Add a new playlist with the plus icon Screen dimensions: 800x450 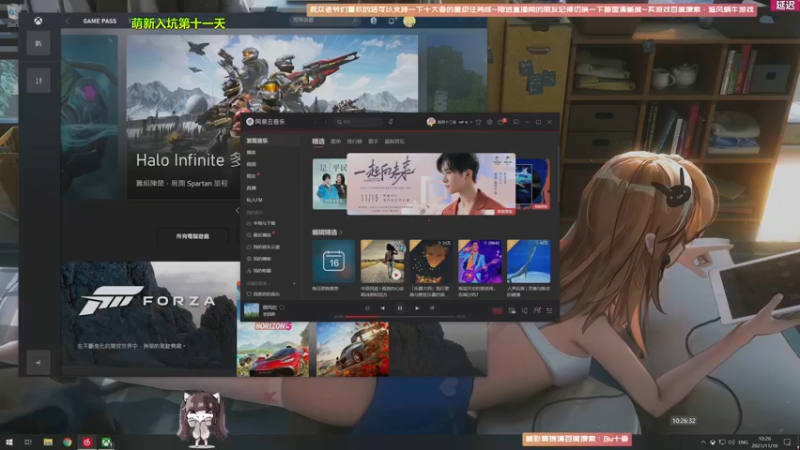coord(294,283)
